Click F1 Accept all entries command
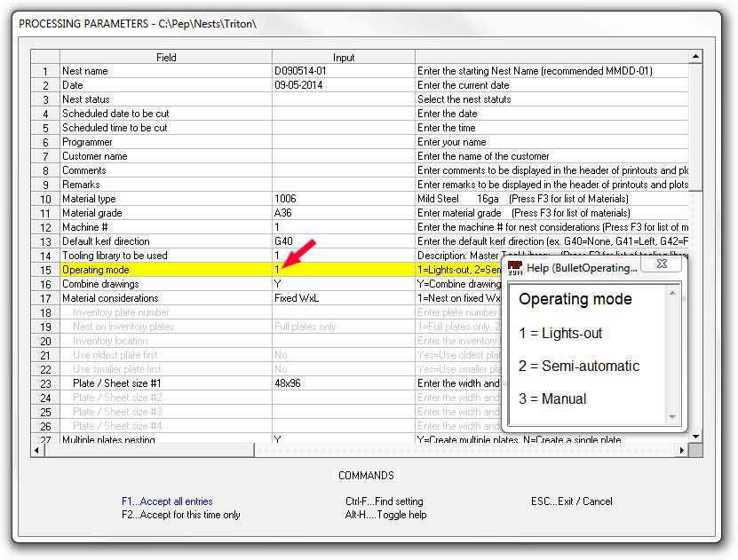This screenshot has width=738, height=560. [167, 501]
